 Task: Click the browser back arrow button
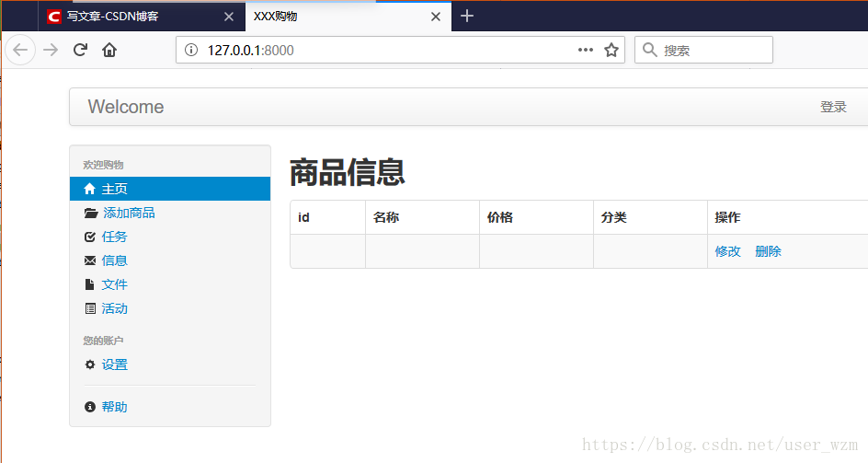(20, 50)
